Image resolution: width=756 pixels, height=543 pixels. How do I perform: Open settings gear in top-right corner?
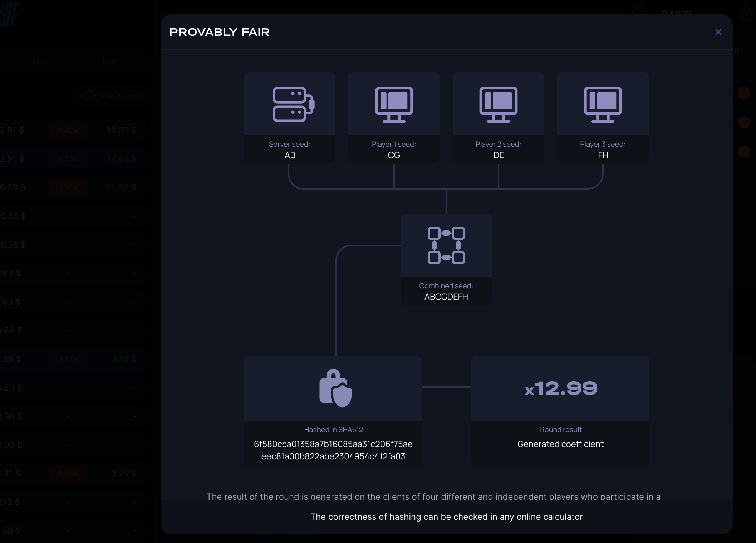pos(746,14)
